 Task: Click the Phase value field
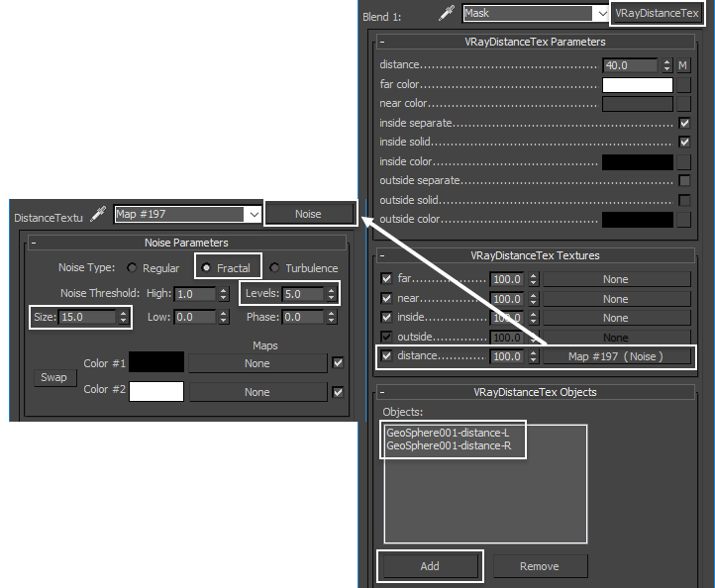tap(303, 317)
